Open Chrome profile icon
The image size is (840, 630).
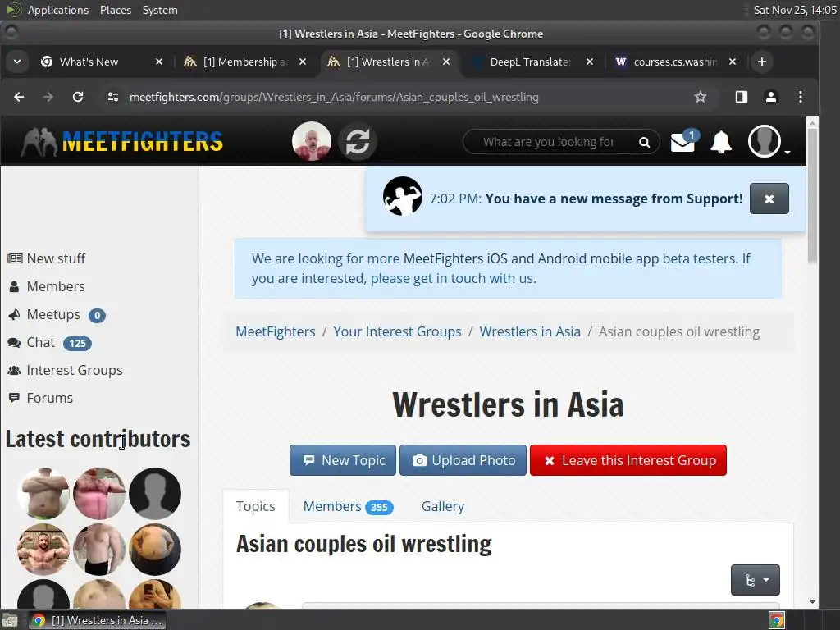click(x=771, y=97)
